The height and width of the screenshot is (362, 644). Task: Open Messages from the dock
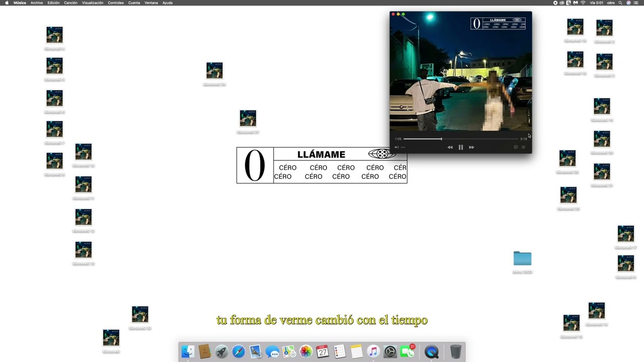[272, 351]
